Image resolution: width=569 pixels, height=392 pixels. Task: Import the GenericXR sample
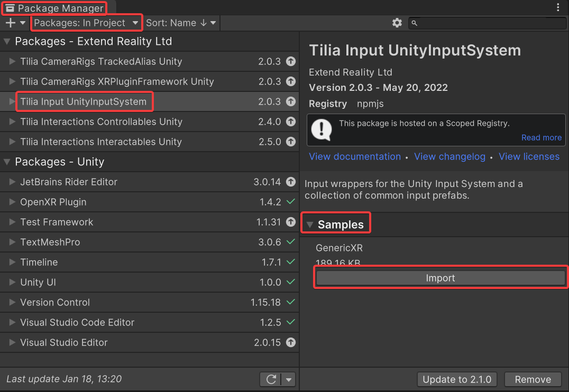(440, 277)
